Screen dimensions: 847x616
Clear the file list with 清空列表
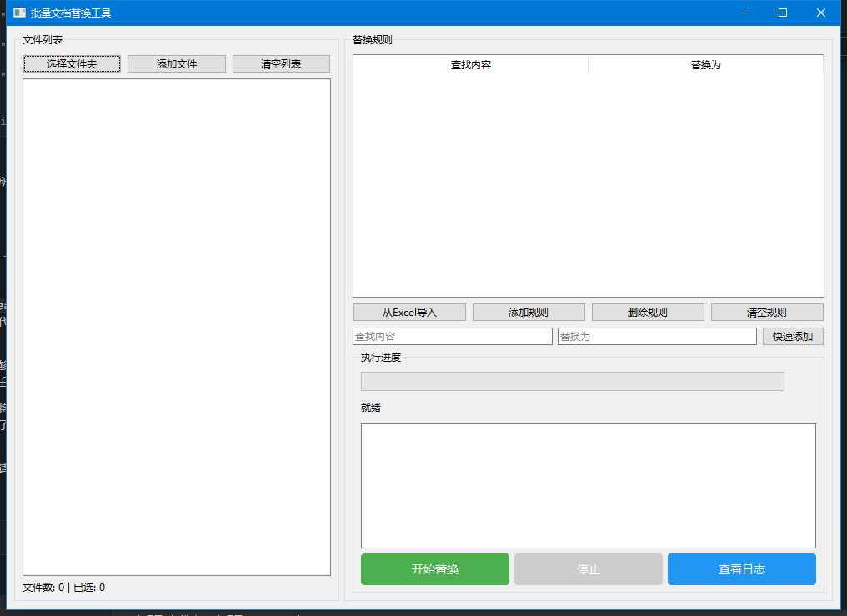point(281,63)
